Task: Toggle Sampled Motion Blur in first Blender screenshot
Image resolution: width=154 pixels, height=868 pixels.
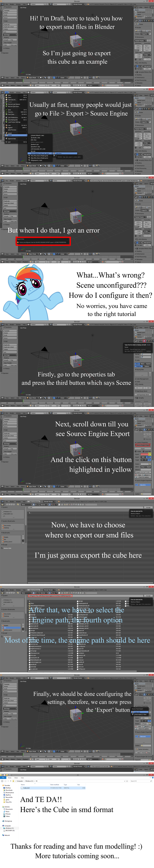Action: [x=137, y=72]
